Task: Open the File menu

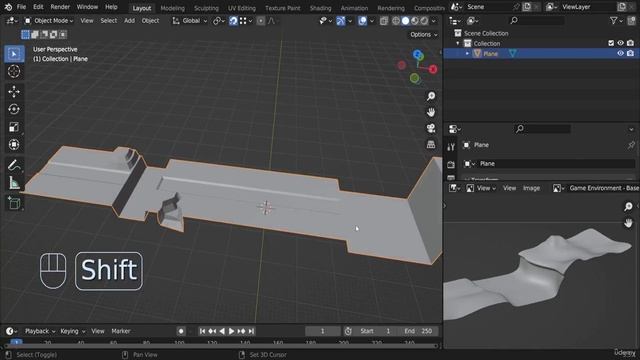Action: [x=21, y=7]
